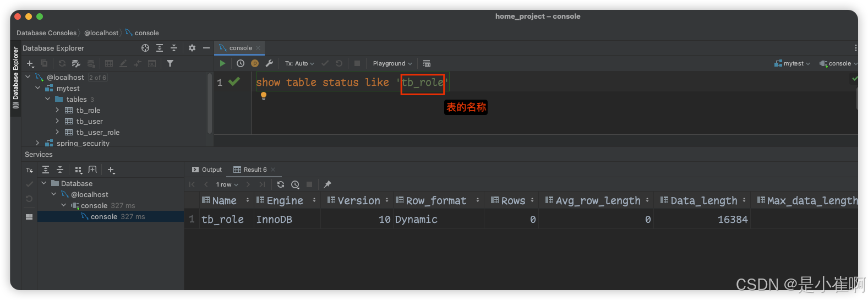The width and height of the screenshot is (868, 300).
Task: Open the 1 row page size dropdown
Action: point(227,184)
